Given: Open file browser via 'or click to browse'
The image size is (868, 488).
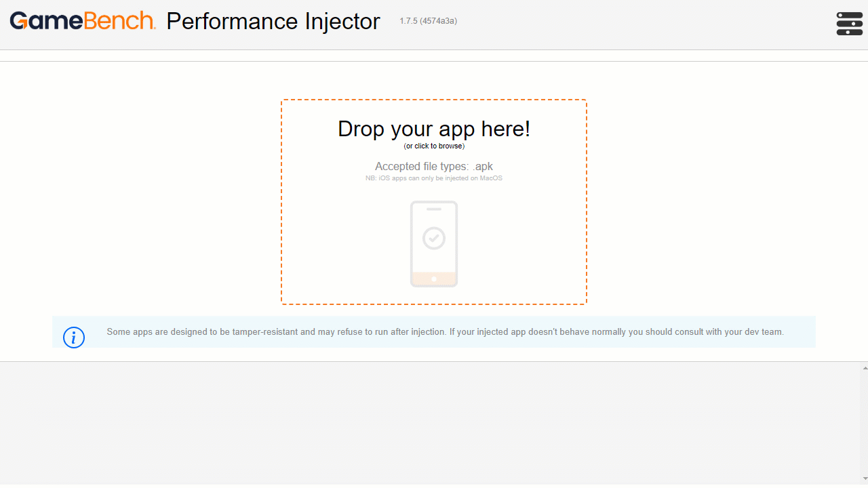Looking at the screenshot, I should (434, 146).
